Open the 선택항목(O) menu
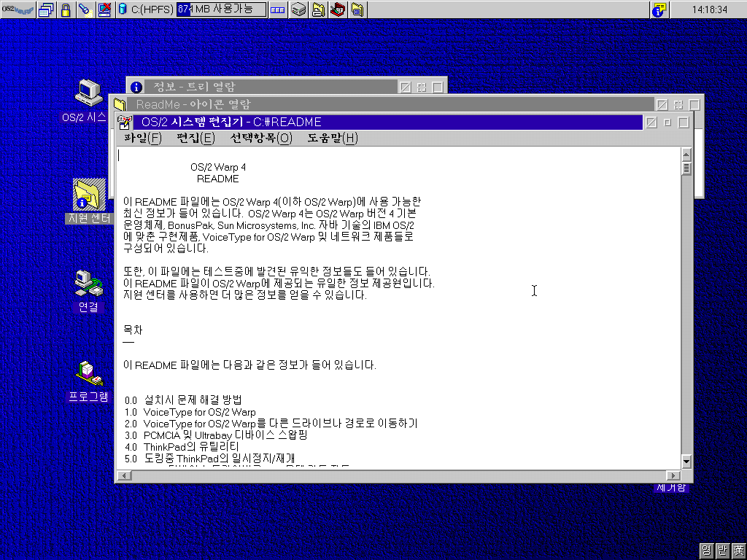 tap(261, 138)
